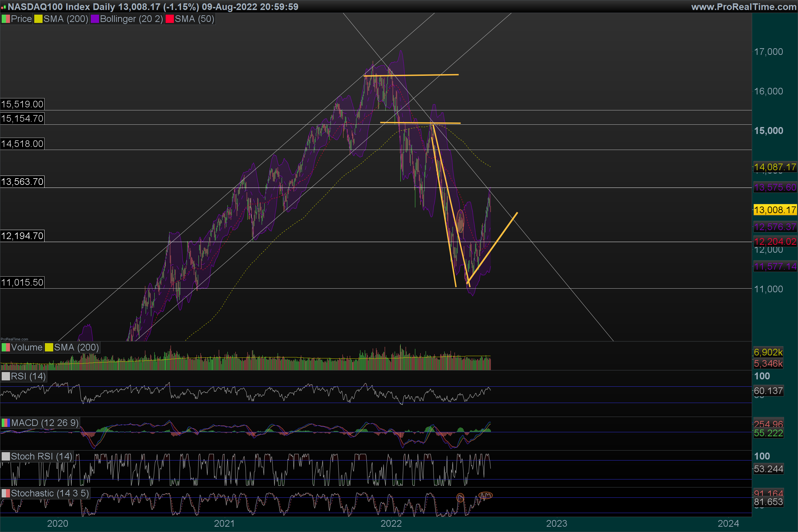This screenshot has width=798, height=532.
Task: Click the NASDAQ100 Index Daily title
Action: 153,7
